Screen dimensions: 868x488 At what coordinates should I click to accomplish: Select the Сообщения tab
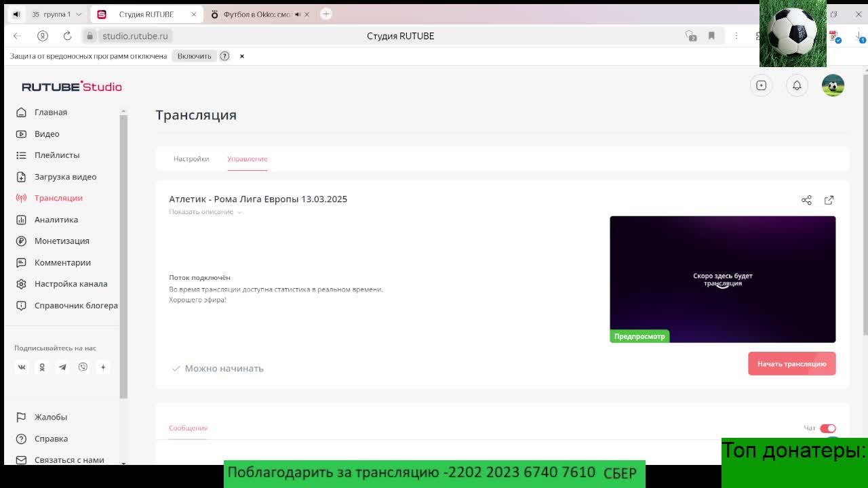point(188,428)
